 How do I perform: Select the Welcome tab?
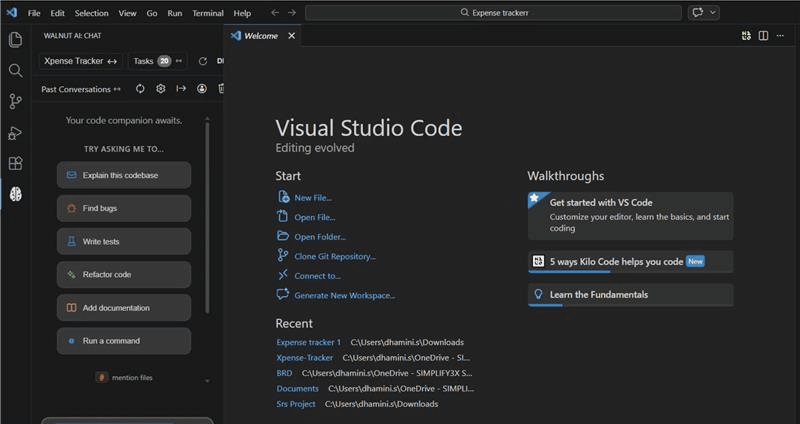click(261, 36)
